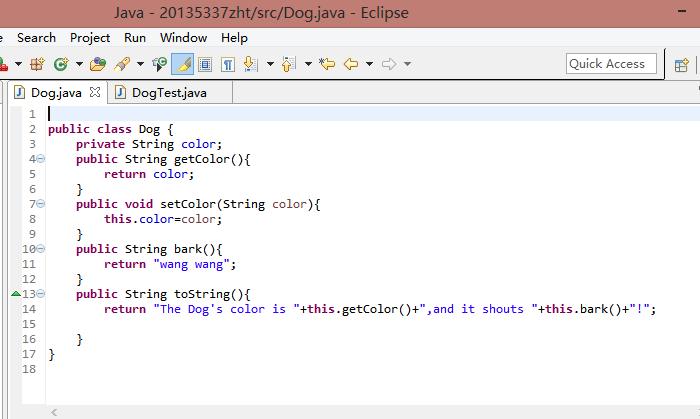Click the Open Perspective icon
The width and height of the screenshot is (700, 419).
click(681, 65)
